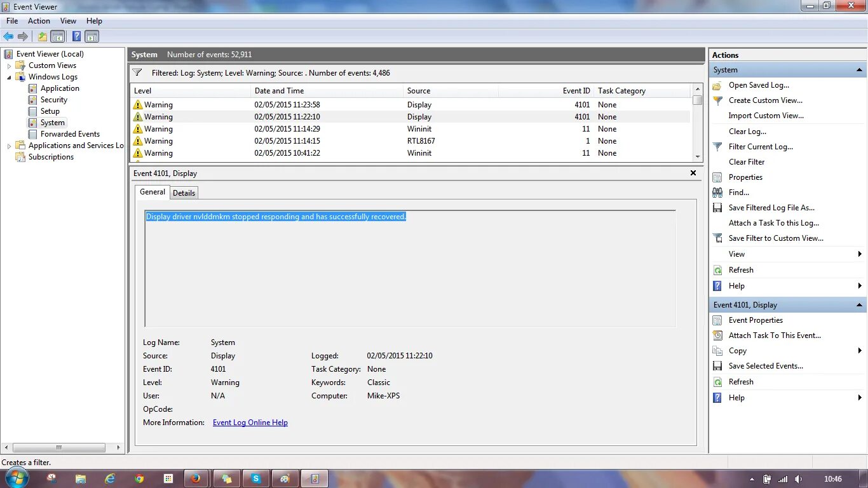Expand the Custom Views tree node

pos(9,65)
